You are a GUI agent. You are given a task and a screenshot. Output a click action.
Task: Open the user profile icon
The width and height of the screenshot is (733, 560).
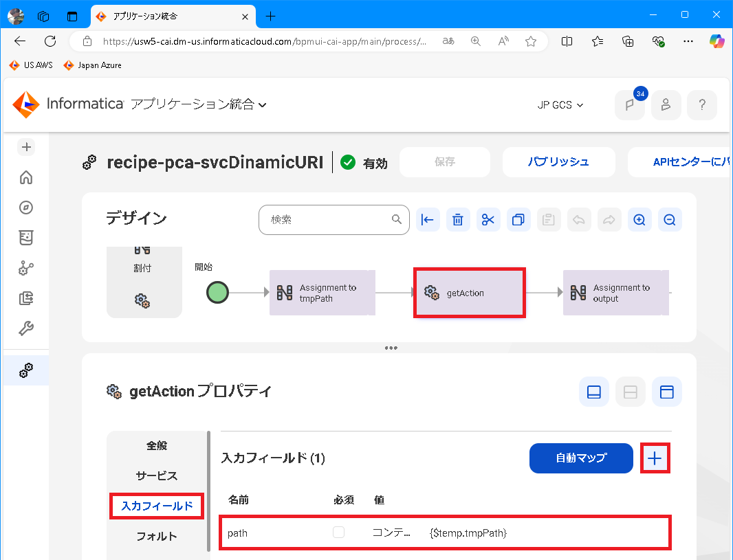pos(666,104)
